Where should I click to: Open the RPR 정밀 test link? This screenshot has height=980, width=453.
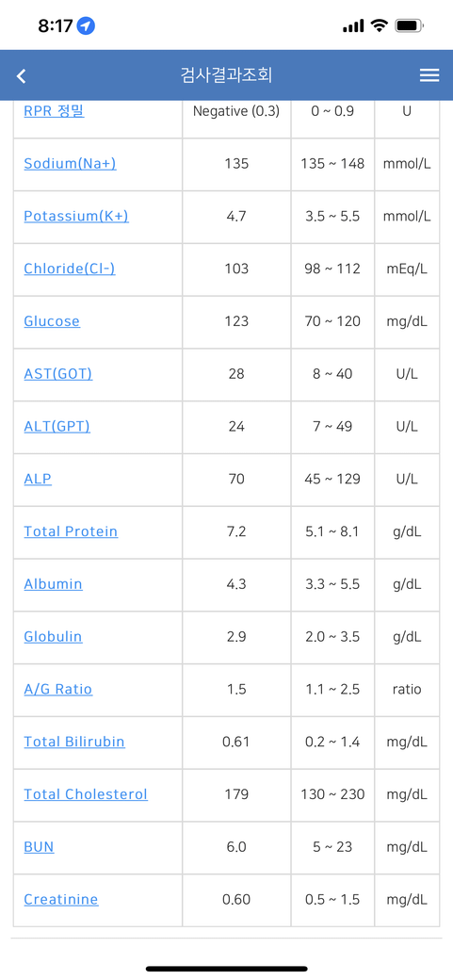pos(54,111)
